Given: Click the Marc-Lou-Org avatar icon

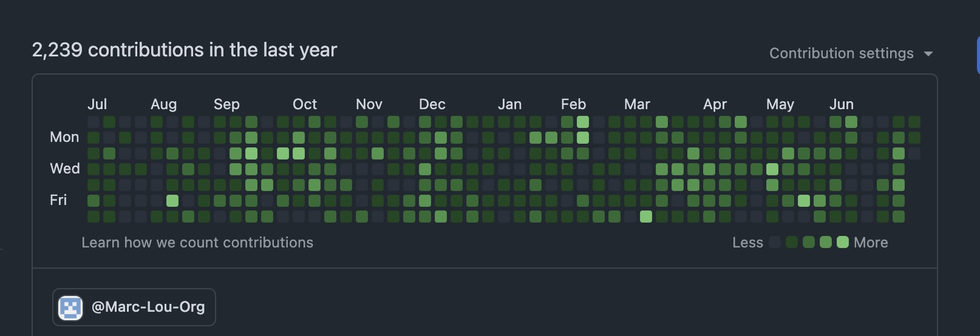Looking at the screenshot, I should [70, 307].
